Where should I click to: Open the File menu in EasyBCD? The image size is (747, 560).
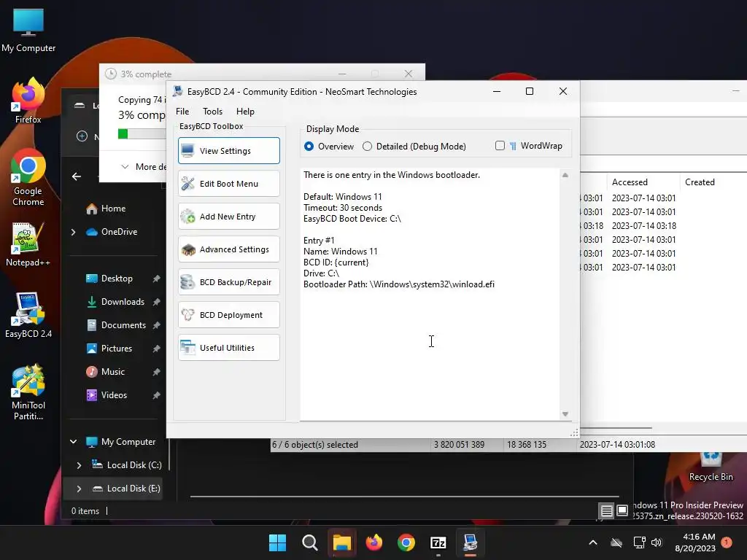coord(182,112)
